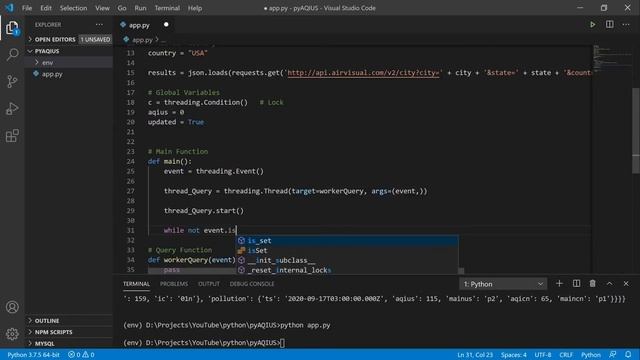Screen dimensions: 640x360
Task: Maximize the terminal panel size
Action: tap(609, 284)
